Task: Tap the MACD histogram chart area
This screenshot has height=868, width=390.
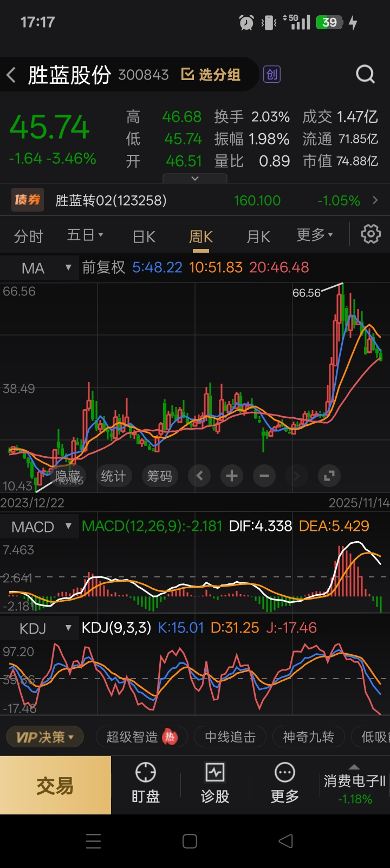Action: pyautogui.click(x=195, y=576)
